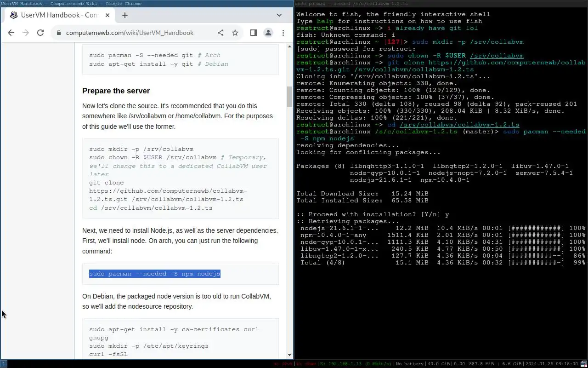Image resolution: width=588 pixels, height=368 pixels.
Task: Click the 'cd /srv/collabvm/collabvm-1.2.ts' code line
Action: pyautogui.click(x=151, y=208)
